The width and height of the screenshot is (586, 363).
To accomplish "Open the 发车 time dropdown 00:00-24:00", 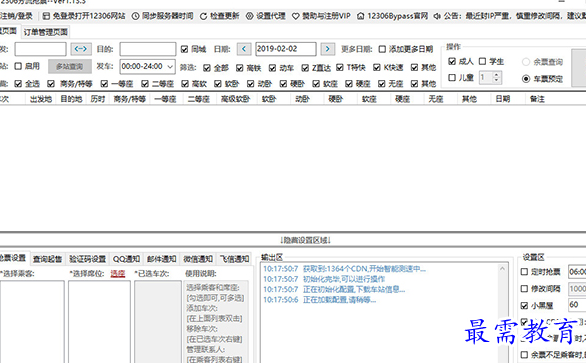I will [x=148, y=67].
